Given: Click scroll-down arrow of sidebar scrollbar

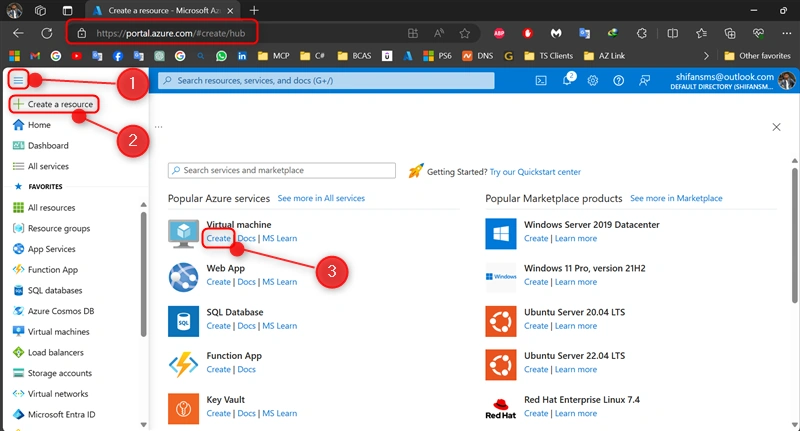Looking at the screenshot, I should (143, 424).
